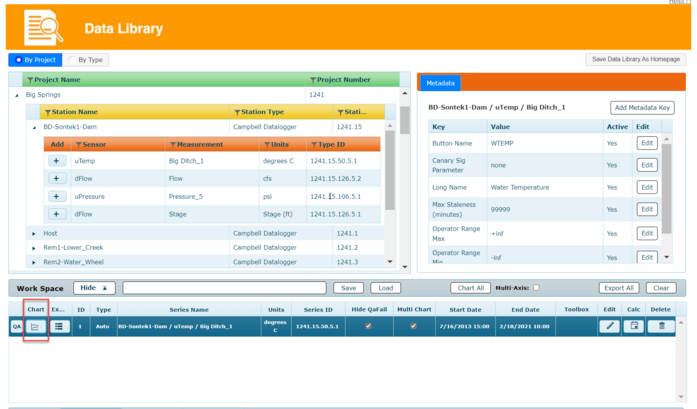The image size is (697, 409).
Task: Select the By Type radio option
Action: pyautogui.click(x=86, y=60)
